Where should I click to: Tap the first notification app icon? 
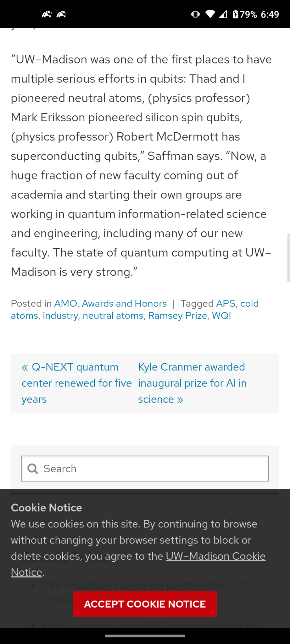[47, 14]
